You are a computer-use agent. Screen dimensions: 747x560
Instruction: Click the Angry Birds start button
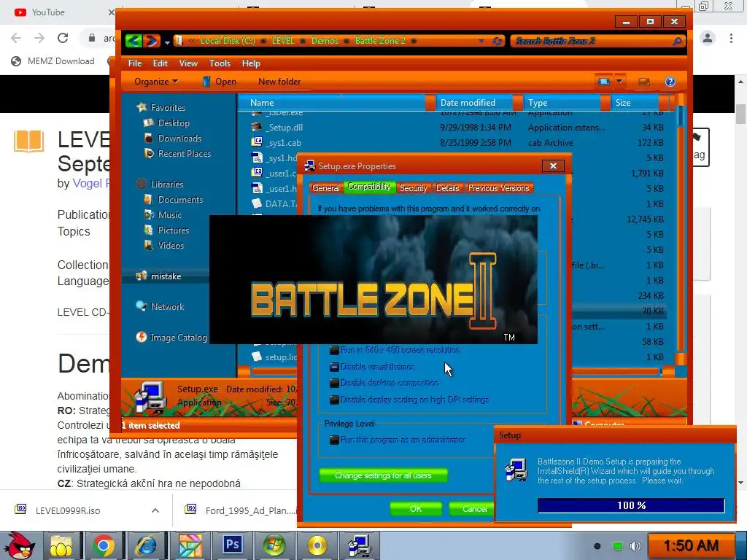[x=19, y=545]
